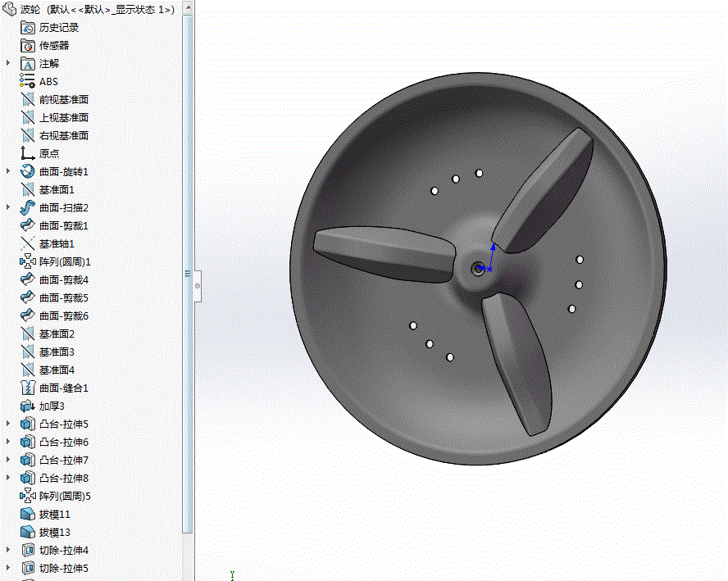Screen dimensions: 728x581
Task: Expand the 切除-拉伸5 feature node
Action: pyautogui.click(x=8, y=567)
